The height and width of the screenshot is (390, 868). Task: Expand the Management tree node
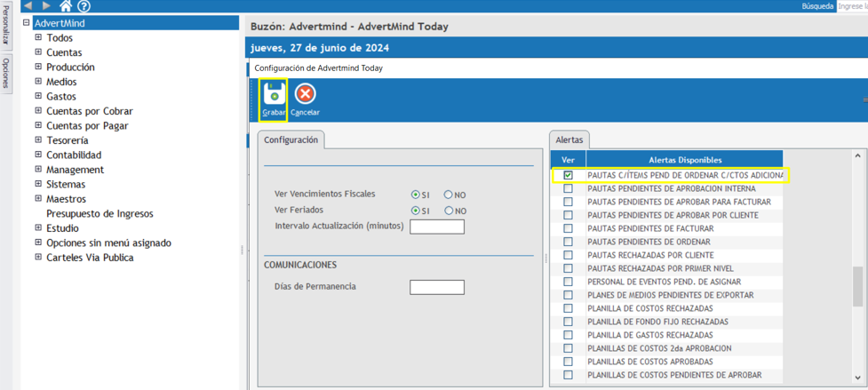pyautogui.click(x=38, y=170)
